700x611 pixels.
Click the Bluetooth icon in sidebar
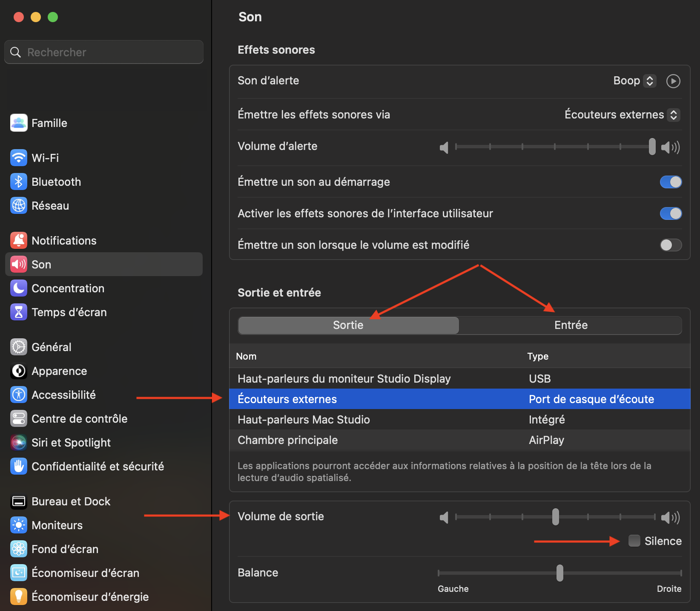click(x=18, y=182)
